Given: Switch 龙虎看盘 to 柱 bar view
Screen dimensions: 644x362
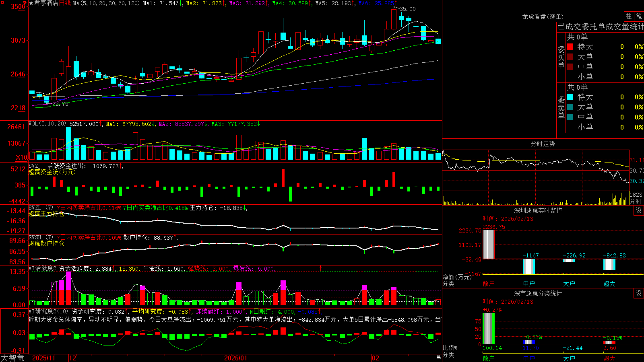Looking at the screenshot, I should pos(629,16).
